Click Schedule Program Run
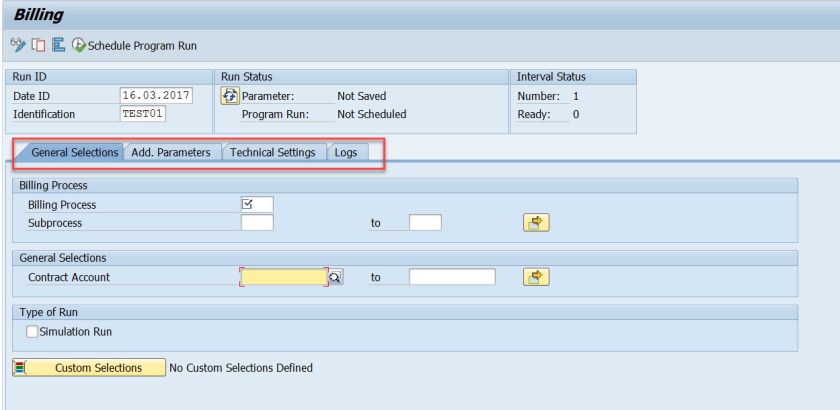Viewport: 840px width, 410px height. tap(134, 46)
